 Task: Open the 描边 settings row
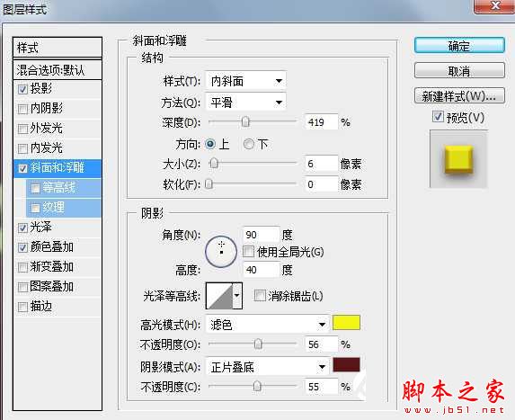pos(58,307)
